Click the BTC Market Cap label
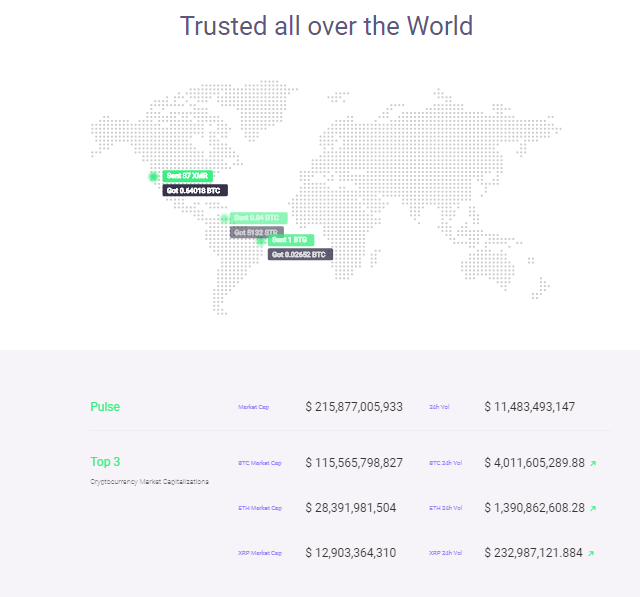 click(x=260, y=463)
